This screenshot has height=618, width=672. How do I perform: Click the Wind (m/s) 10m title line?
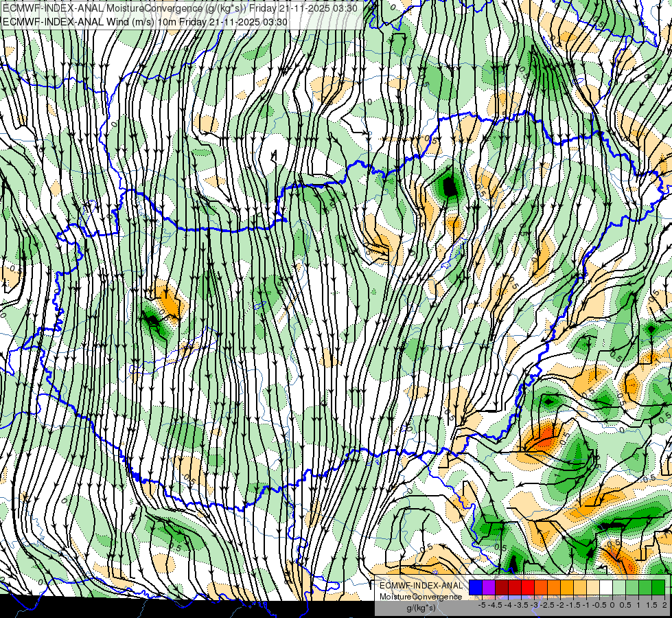(145, 22)
